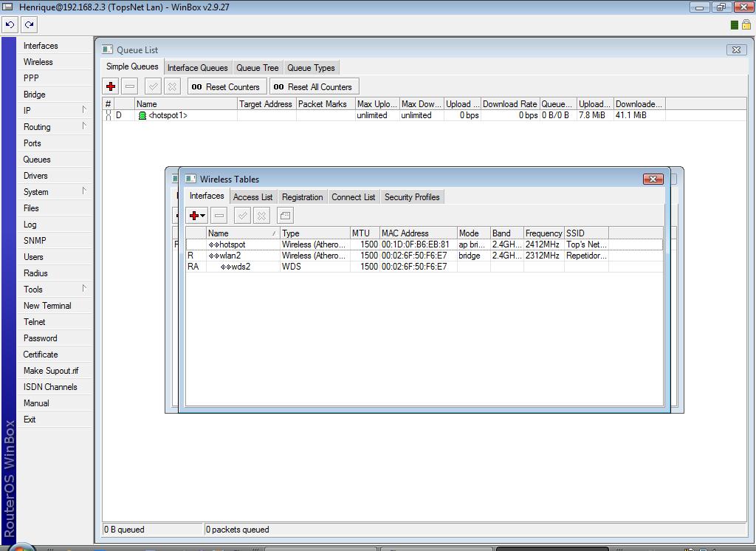Viewport: 756px width, 551px height.
Task: Click the undo arrow in the WinBox toolbar
Action: click(10, 24)
